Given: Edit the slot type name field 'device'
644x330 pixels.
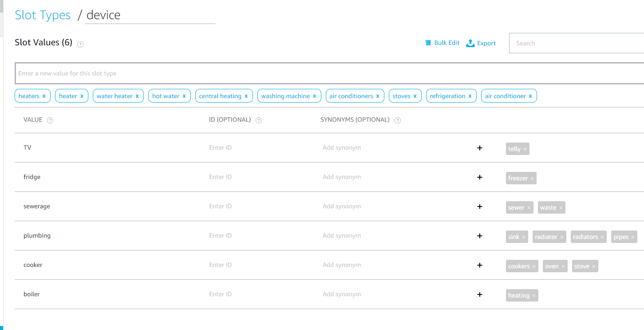Looking at the screenshot, I should [x=150, y=15].
